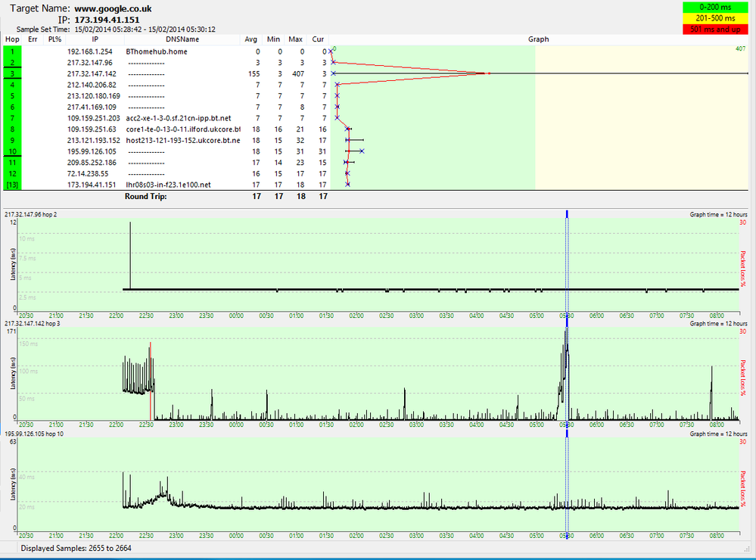Screen dimensions: 756x560
Task: Click the yellow 201-500 ms legend swatch
Action: click(715, 18)
